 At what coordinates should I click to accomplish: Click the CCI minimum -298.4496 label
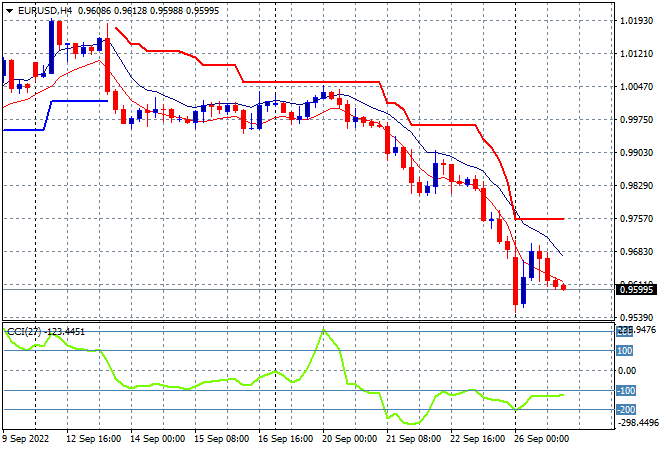point(637,422)
